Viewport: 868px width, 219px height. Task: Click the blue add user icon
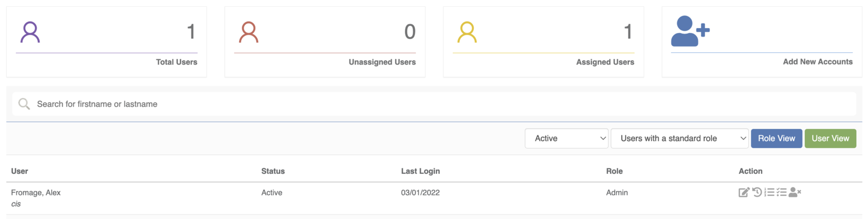(x=690, y=31)
